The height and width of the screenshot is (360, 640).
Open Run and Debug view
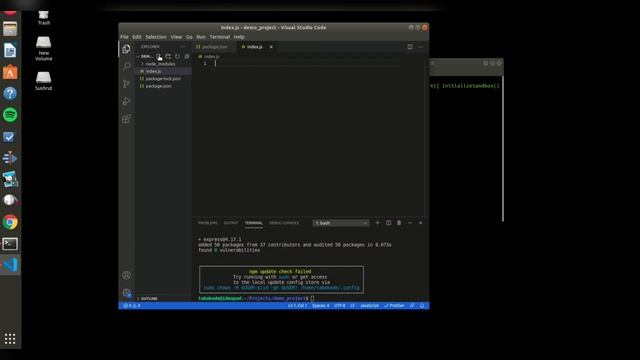[127, 101]
